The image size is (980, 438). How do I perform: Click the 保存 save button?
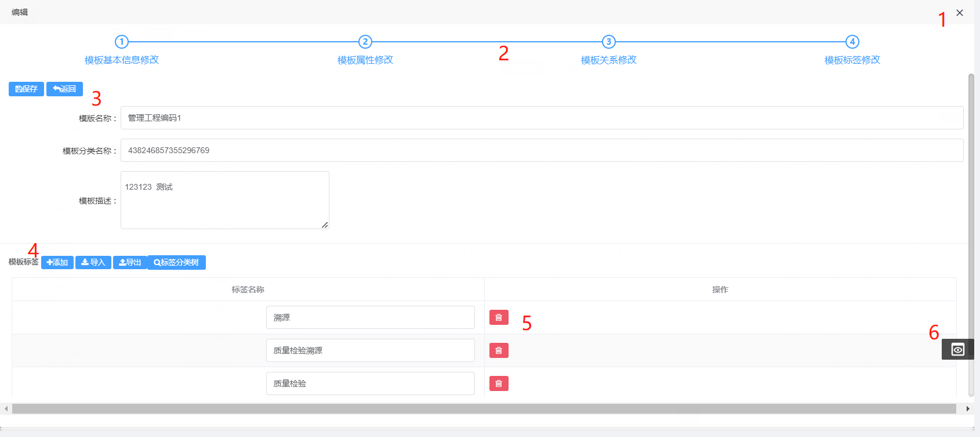pyautogui.click(x=26, y=89)
